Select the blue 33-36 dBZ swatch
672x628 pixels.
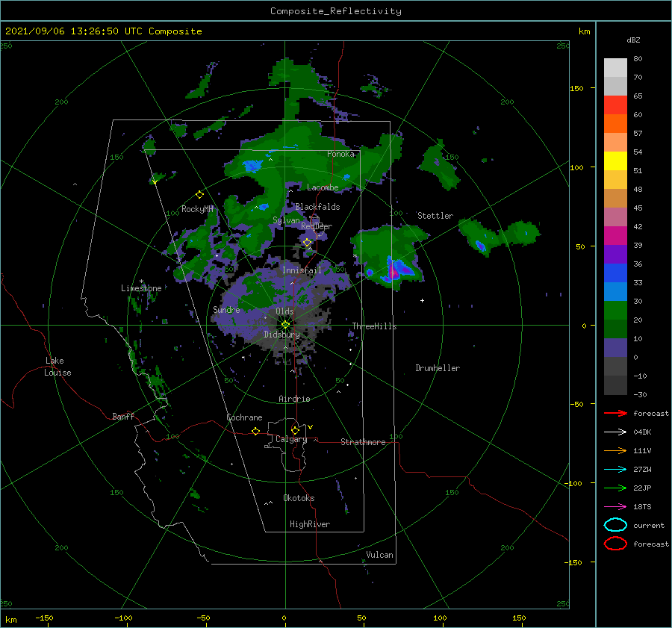615,273
